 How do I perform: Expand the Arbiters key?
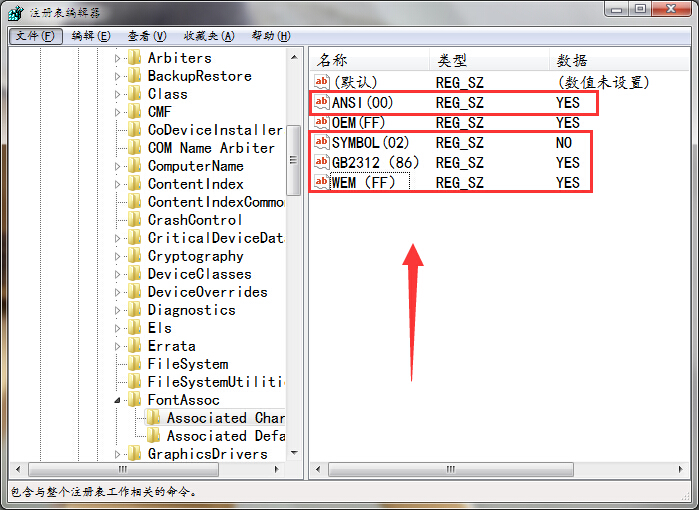click(117, 58)
